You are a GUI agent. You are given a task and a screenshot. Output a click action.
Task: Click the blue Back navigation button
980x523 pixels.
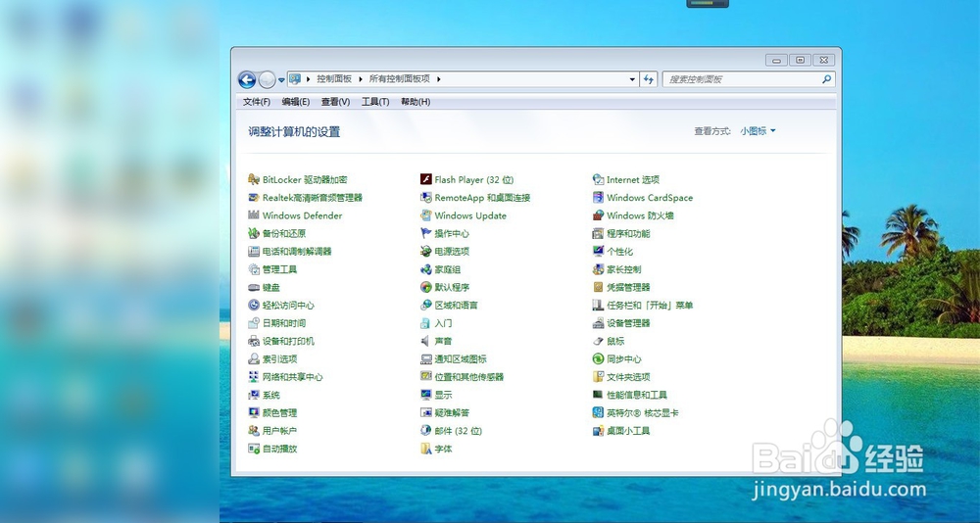[247, 79]
